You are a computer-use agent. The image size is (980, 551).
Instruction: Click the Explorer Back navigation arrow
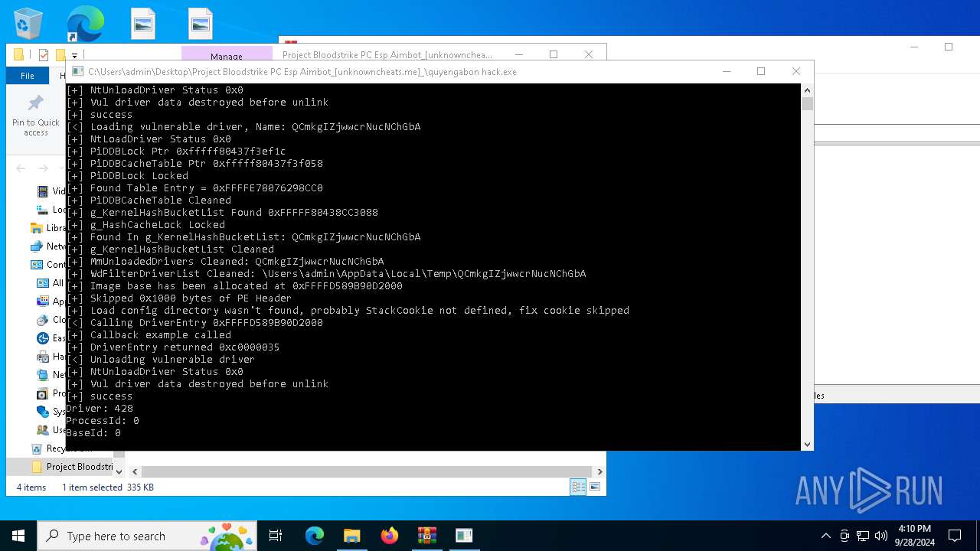tap(21, 168)
